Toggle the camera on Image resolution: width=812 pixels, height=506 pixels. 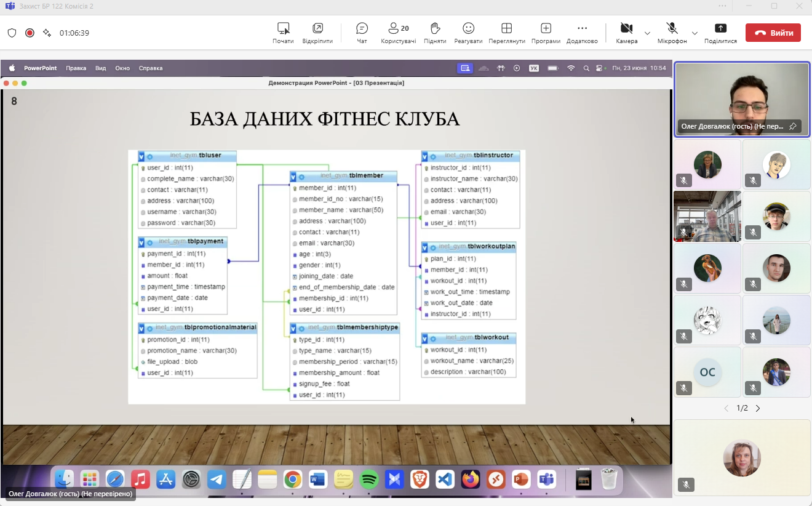(626, 33)
